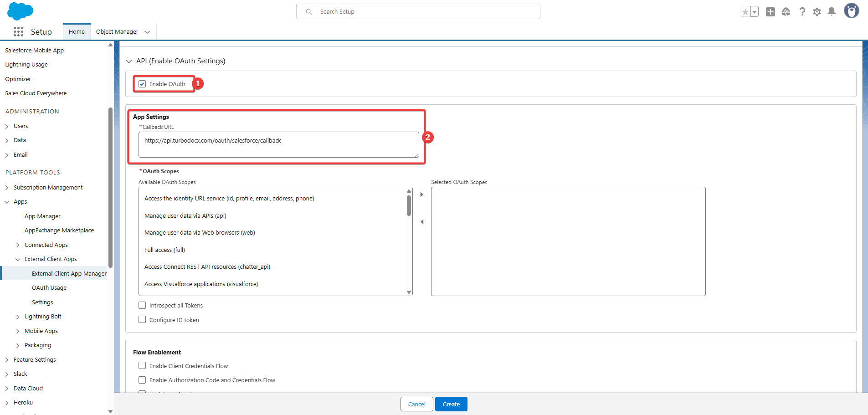Open the App Launcher grid icon

pos(18,31)
